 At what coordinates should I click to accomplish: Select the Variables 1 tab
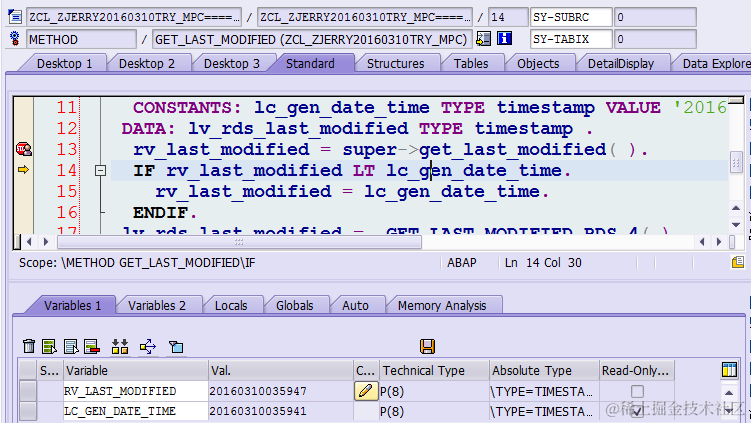[72, 306]
